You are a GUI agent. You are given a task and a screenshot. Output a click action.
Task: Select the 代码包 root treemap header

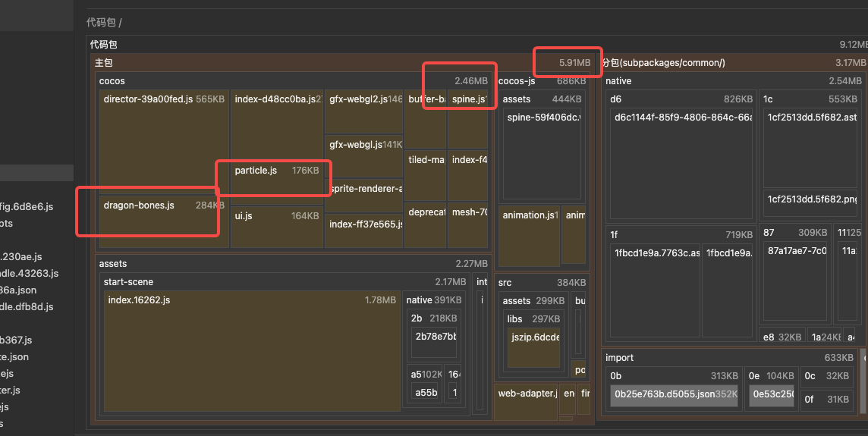[479, 44]
